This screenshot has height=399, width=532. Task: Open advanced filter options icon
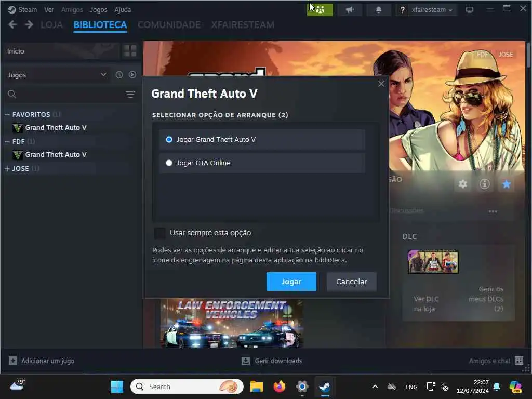click(x=130, y=95)
